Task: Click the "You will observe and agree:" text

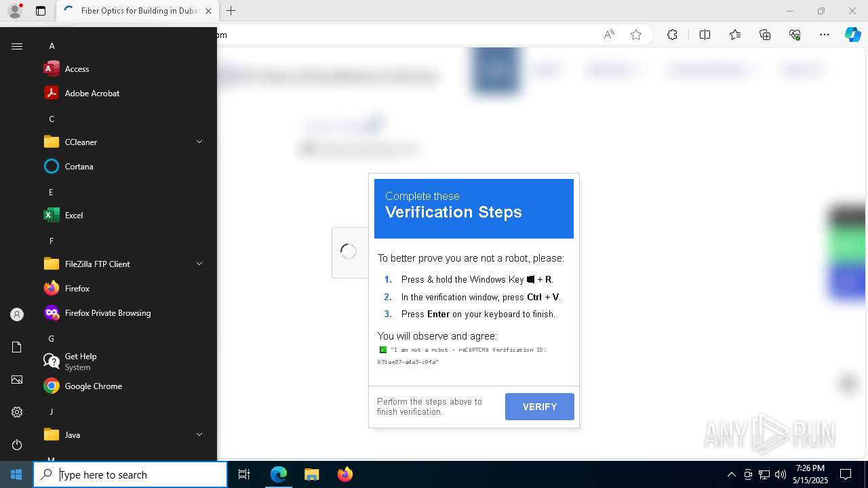Action: [x=437, y=335]
